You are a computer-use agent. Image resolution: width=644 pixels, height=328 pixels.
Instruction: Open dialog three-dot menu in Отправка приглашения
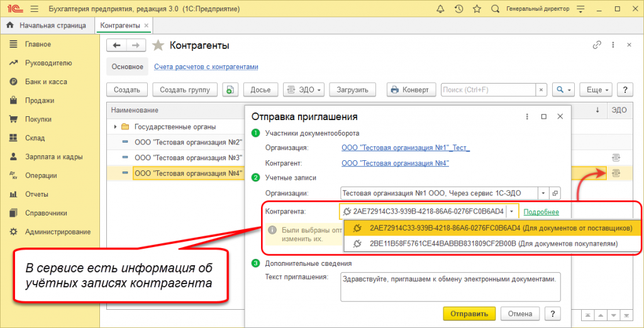click(x=528, y=117)
